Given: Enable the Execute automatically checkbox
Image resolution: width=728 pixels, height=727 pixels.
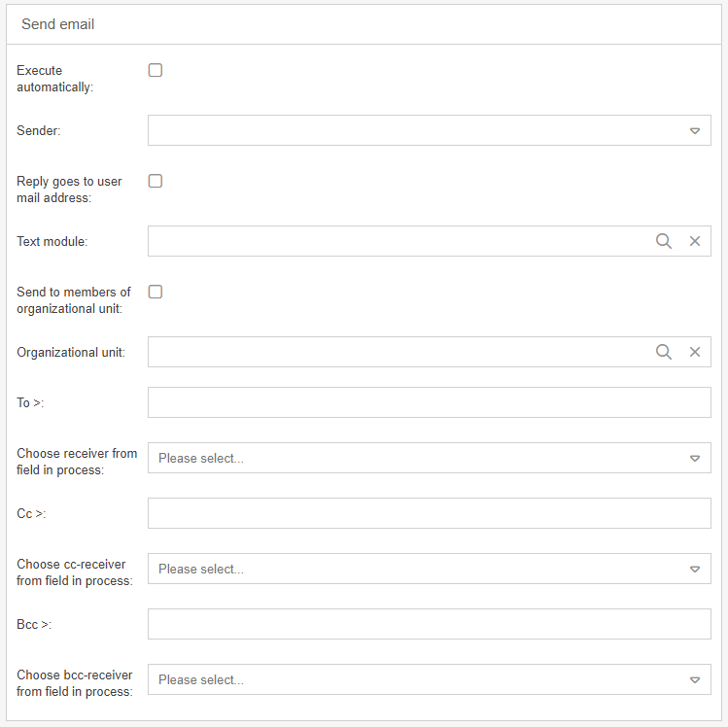Looking at the screenshot, I should point(156,70).
